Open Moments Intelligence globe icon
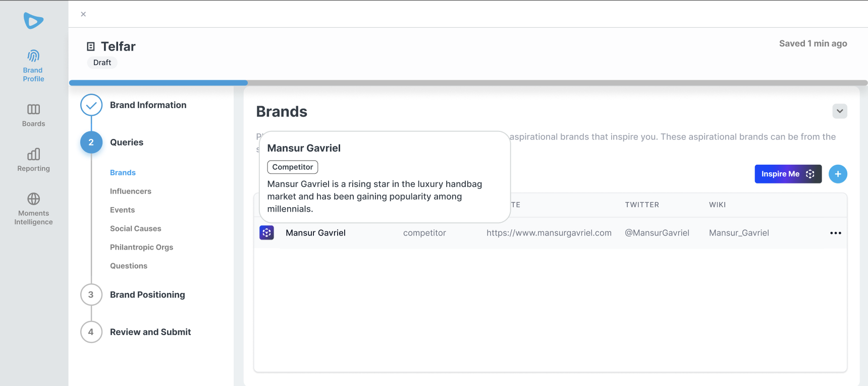Image resolution: width=868 pixels, height=386 pixels. [x=33, y=199]
